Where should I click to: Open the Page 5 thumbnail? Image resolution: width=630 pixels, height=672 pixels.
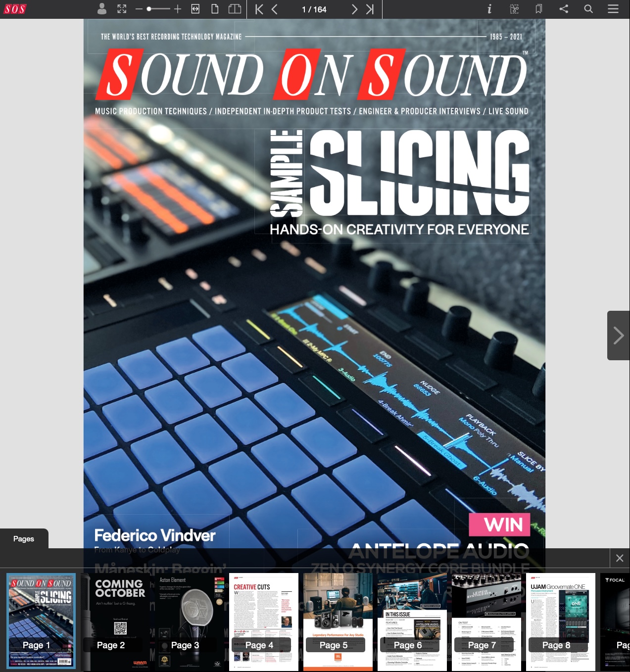tap(338, 622)
